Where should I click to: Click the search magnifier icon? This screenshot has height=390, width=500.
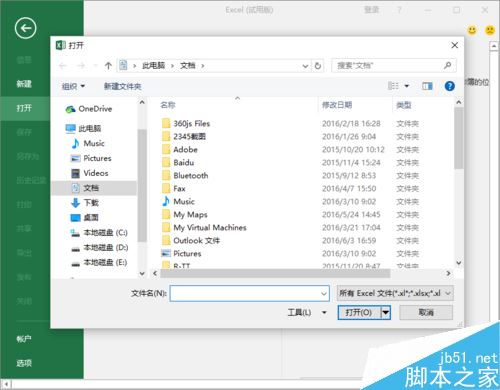click(x=448, y=65)
